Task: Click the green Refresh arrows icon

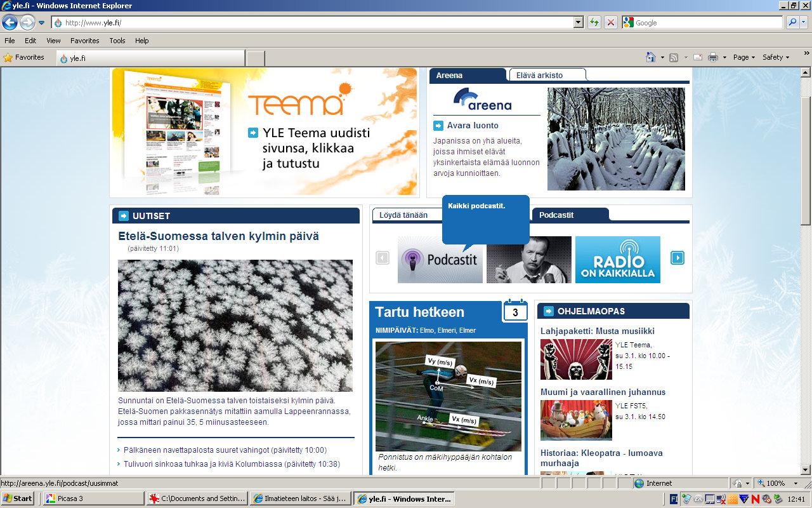Action: [594, 22]
